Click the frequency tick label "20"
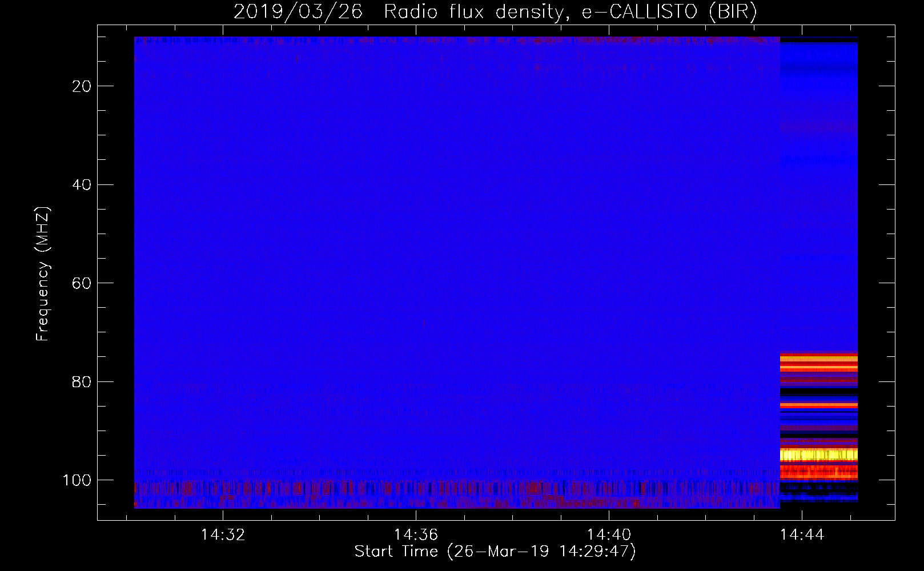This screenshot has width=924, height=571. [82, 86]
